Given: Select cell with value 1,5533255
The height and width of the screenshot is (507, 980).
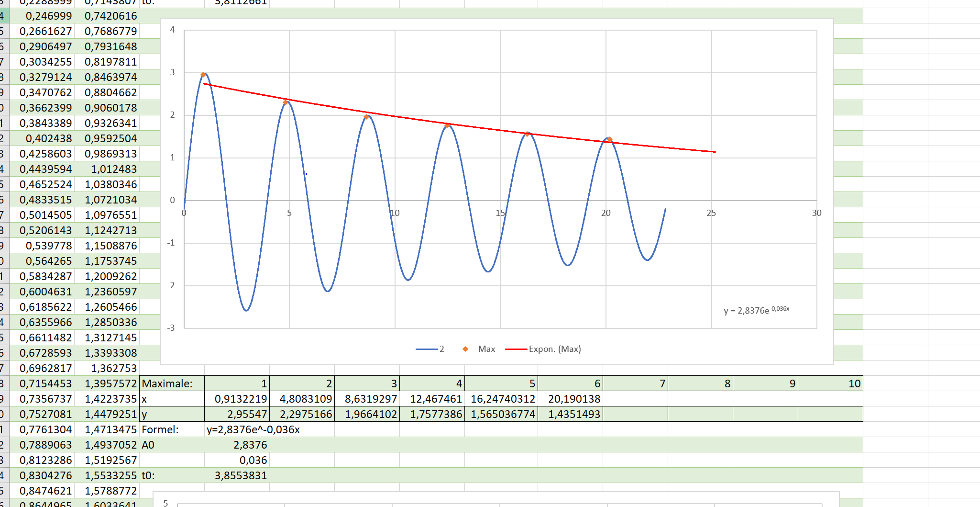Looking at the screenshot, I should click(107, 475).
